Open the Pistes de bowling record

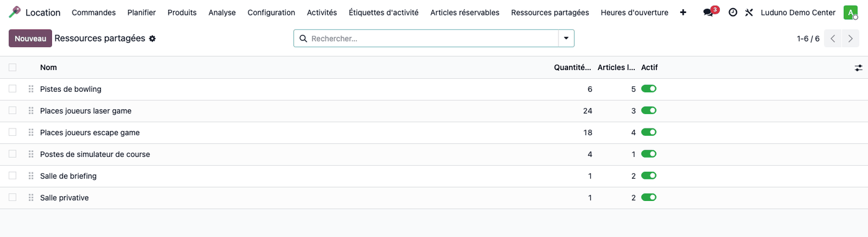pyautogui.click(x=71, y=89)
